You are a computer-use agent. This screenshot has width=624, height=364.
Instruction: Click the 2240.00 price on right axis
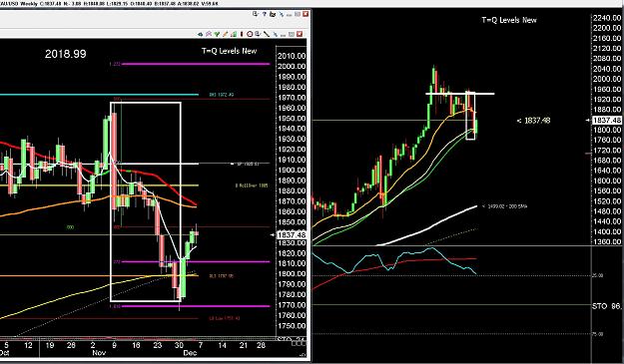tap(606, 18)
